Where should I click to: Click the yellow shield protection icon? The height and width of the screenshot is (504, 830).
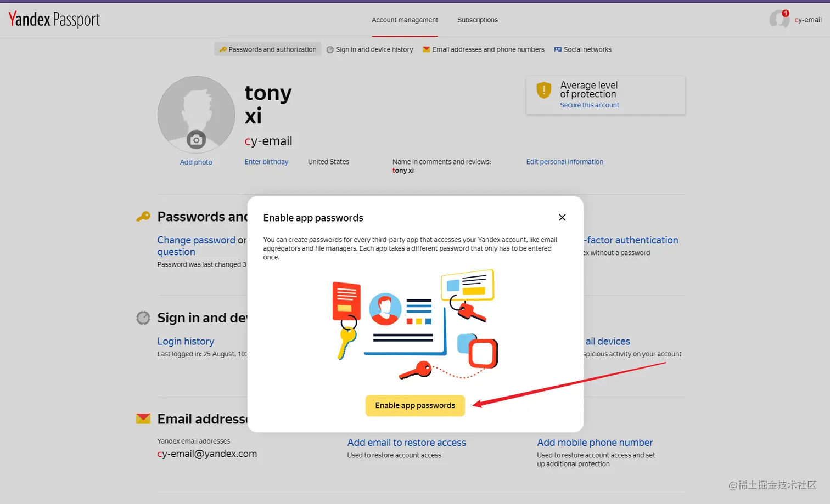[543, 90]
